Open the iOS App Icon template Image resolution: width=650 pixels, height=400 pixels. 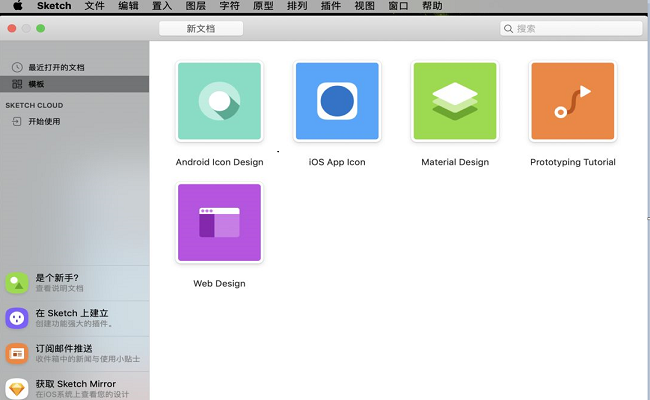pos(337,104)
